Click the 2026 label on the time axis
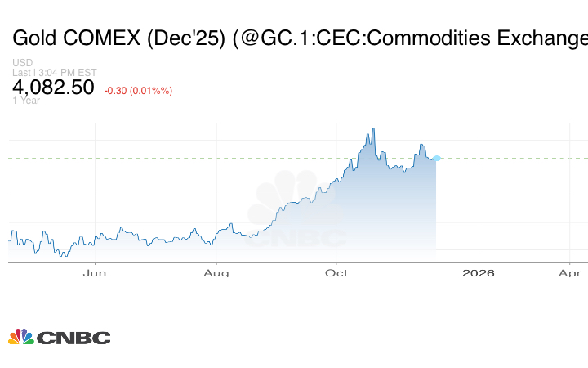The width and height of the screenshot is (588, 368). click(x=478, y=272)
